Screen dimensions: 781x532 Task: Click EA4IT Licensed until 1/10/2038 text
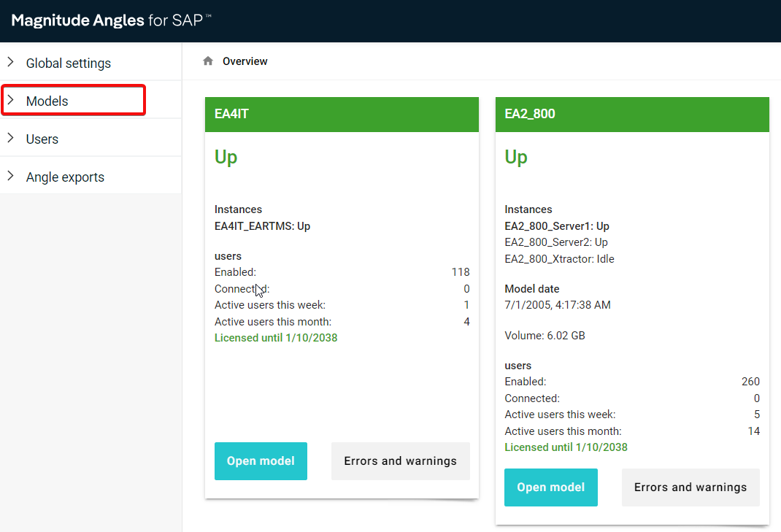(x=276, y=338)
